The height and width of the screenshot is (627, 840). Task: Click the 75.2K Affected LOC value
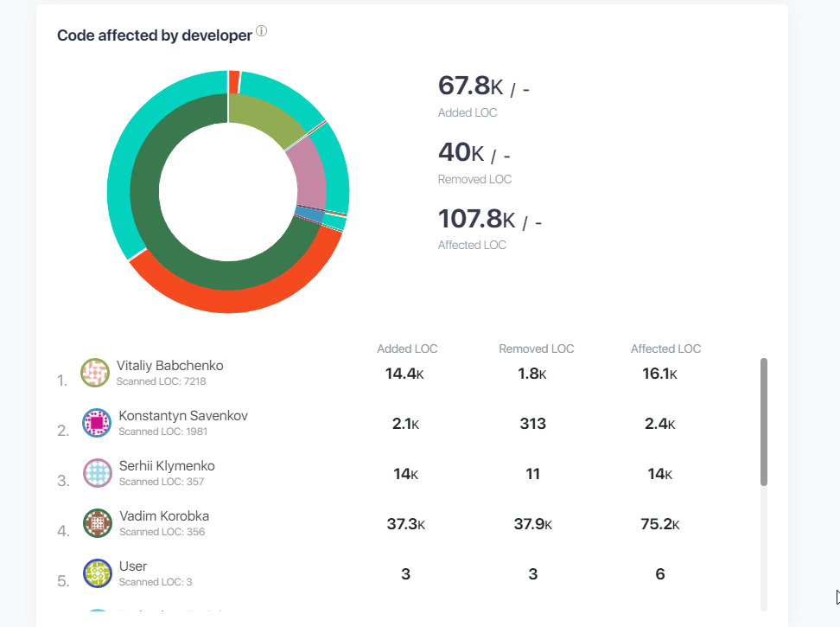[x=664, y=524]
